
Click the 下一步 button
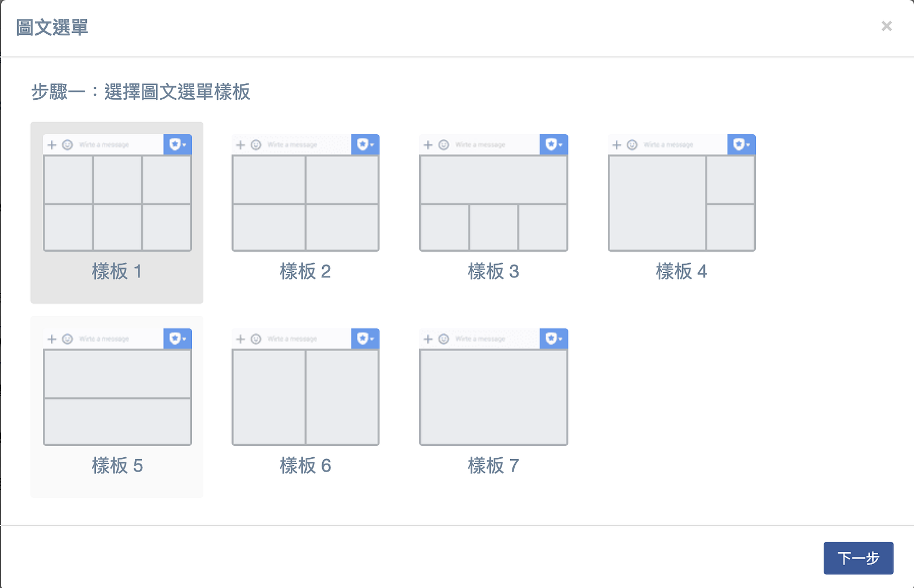[x=858, y=558]
